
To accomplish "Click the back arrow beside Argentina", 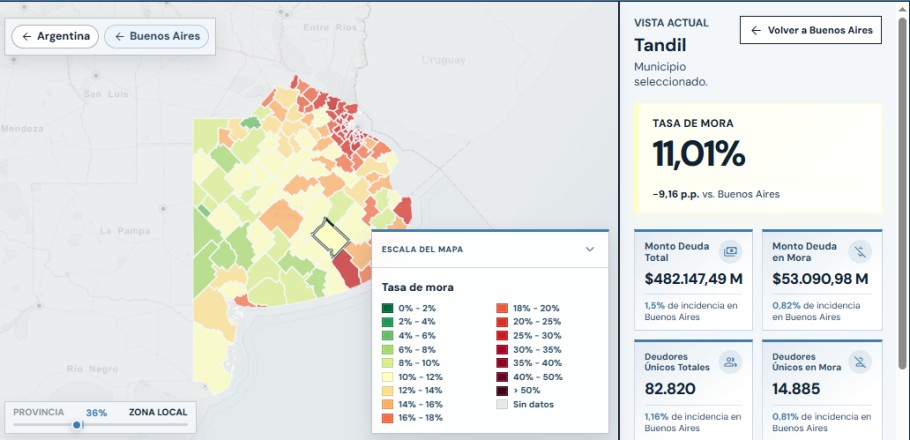I will click(27, 37).
